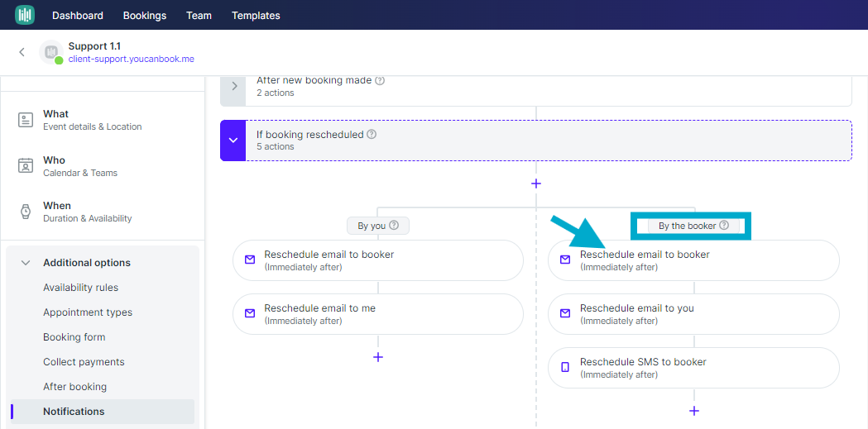Add action under By you branch
Screen dimensions: 868x429
[x=378, y=357]
